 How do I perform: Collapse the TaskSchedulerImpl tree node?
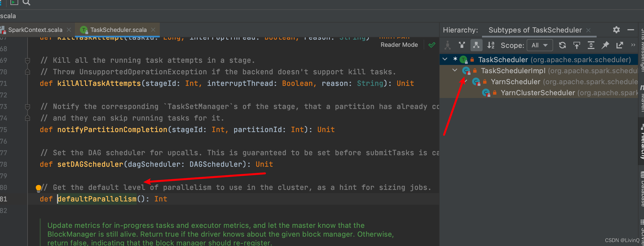pyautogui.click(x=455, y=70)
